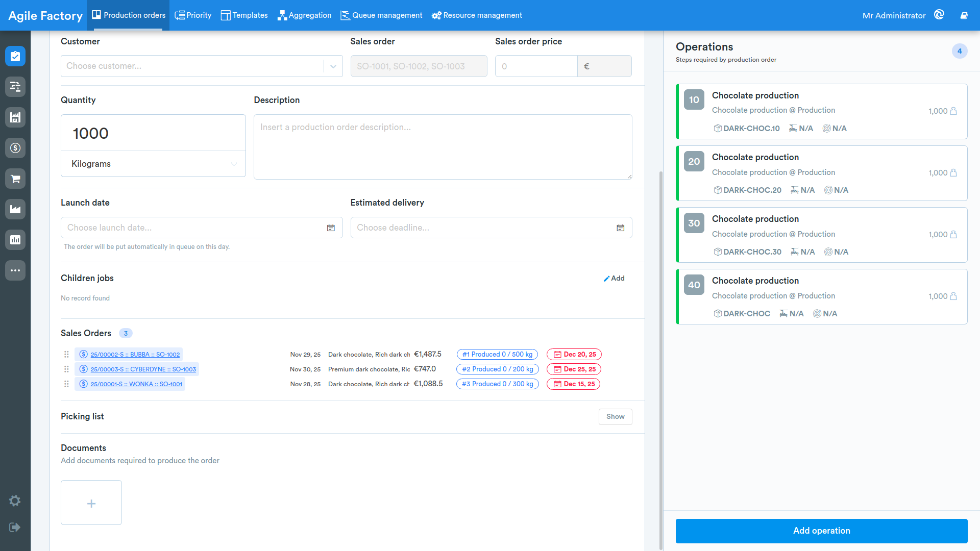
Task: Open the more options ellipsis sidebar icon
Action: [x=15, y=270]
